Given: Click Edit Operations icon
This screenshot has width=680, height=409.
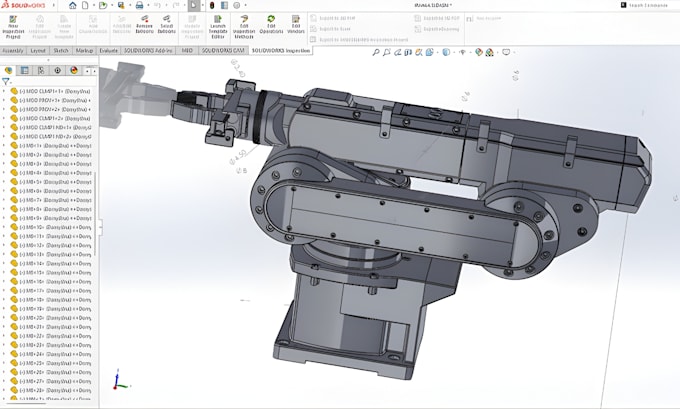Looking at the screenshot, I should (x=271, y=25).
